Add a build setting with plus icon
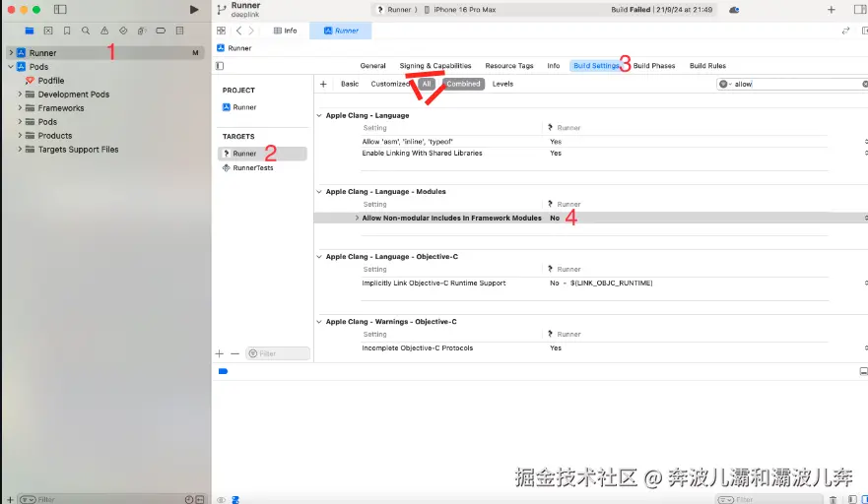The width and height of the screenshot is (868, 504). (323, 84)
